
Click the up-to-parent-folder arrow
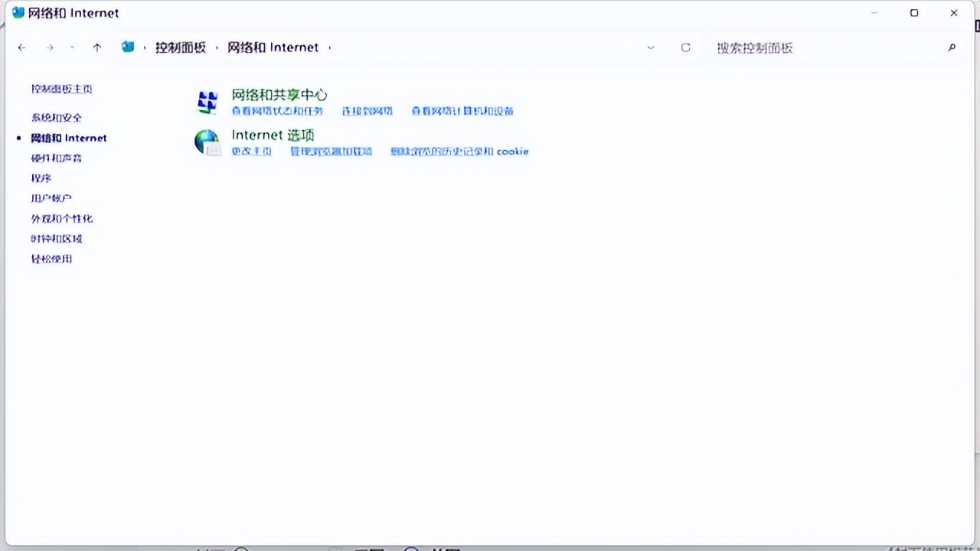click(97, 47)
